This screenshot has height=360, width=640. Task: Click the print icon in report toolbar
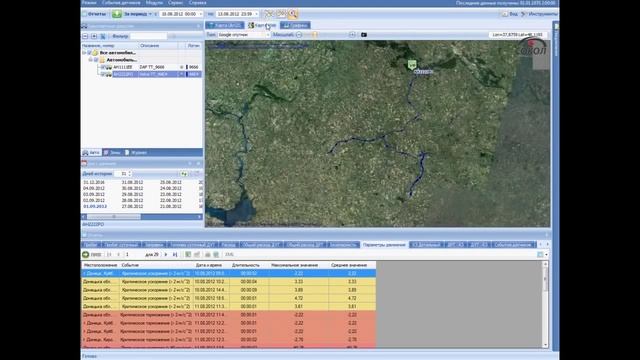tap(207, 254)
